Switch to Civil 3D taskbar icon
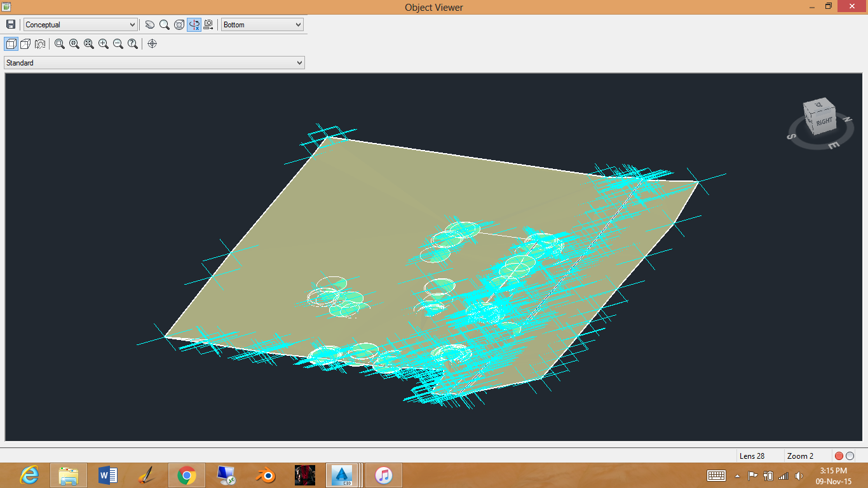Image resolution: width=868 pixels, height=488 pixels. pos(342,475)
